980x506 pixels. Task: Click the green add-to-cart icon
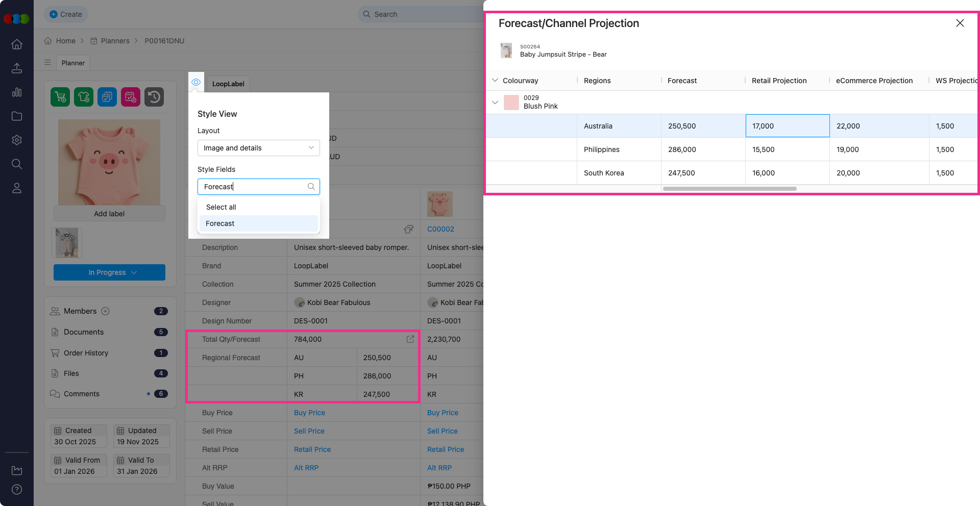(x=60, y=97)
